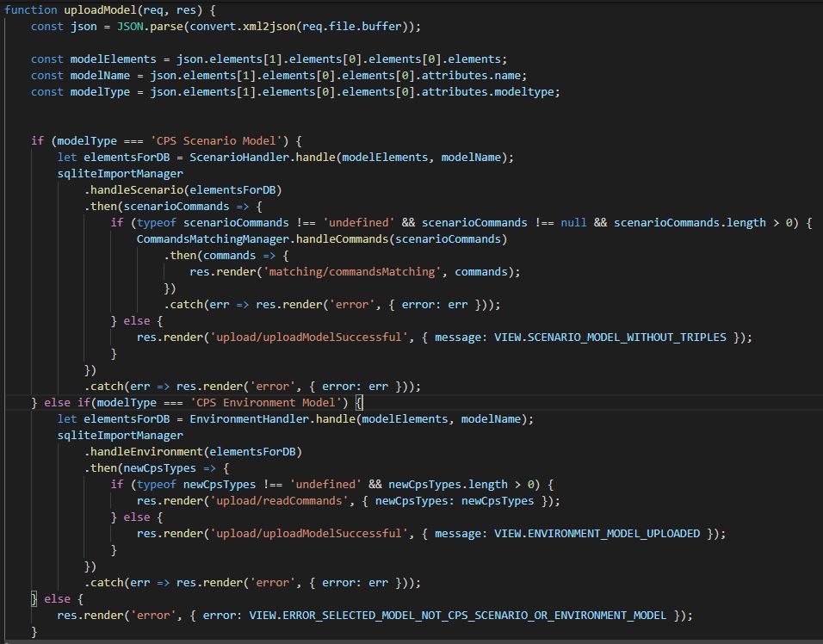Click the 'upload/readCommands' string
Viewport: 823px width, 644px height.
click(279, 501)
